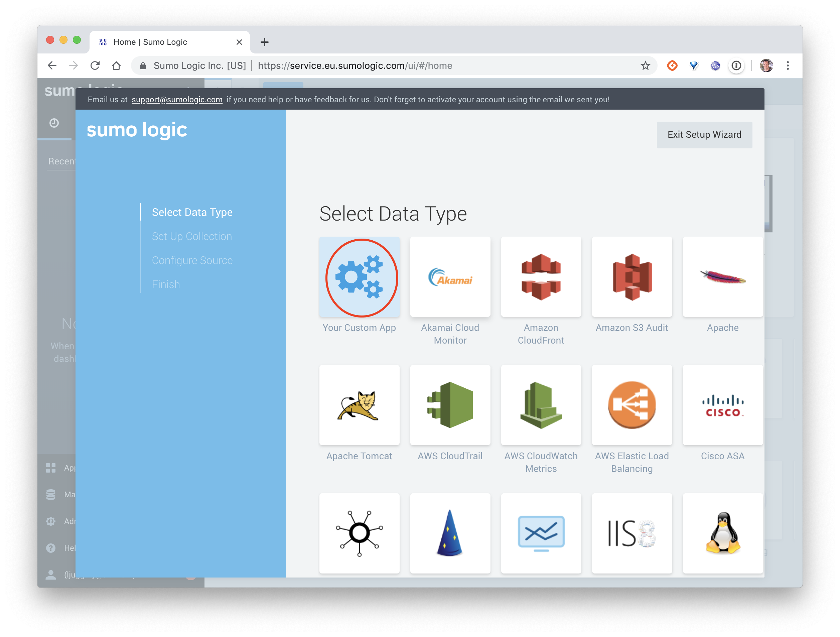This screenshot has width=840, height=637.
Task: View site info via the lock icon
Action: tap(143, 66)
